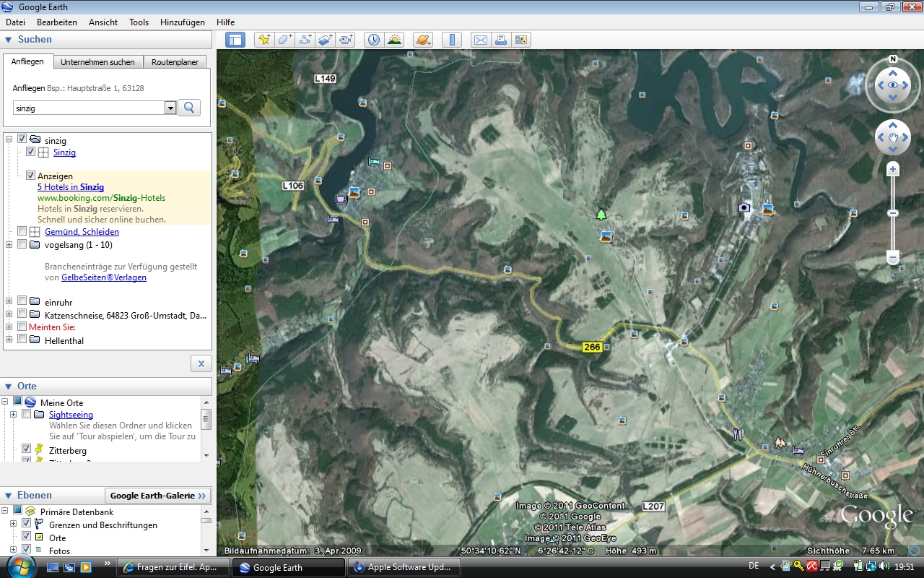924x578 pixels.
Task: Click the email envelope icon
Action: [480, 40]
